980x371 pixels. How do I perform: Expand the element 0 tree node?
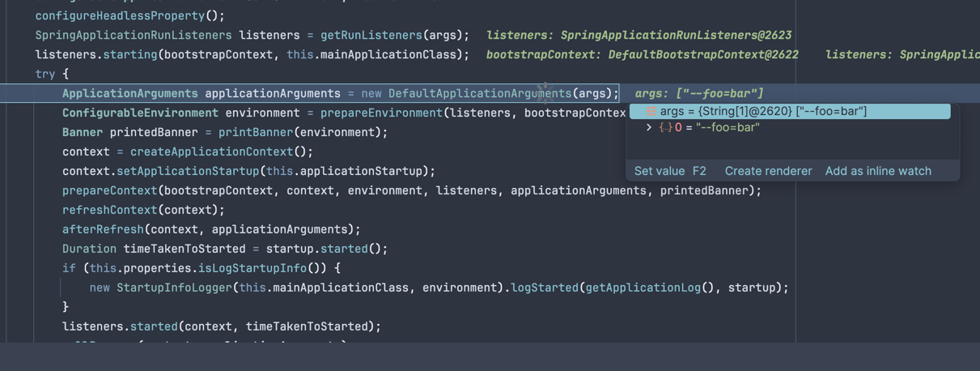click(649, 128)
